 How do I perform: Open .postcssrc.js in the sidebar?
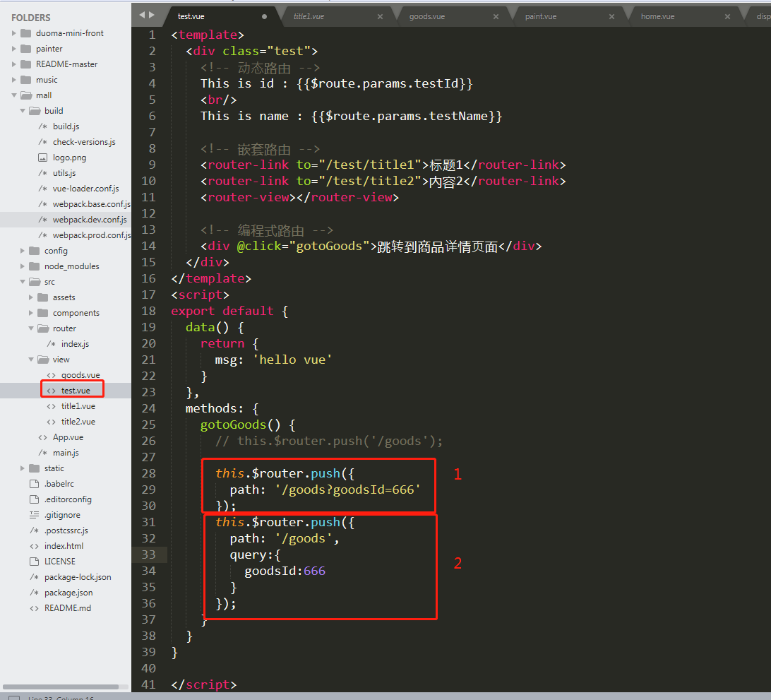click(66, 530)
